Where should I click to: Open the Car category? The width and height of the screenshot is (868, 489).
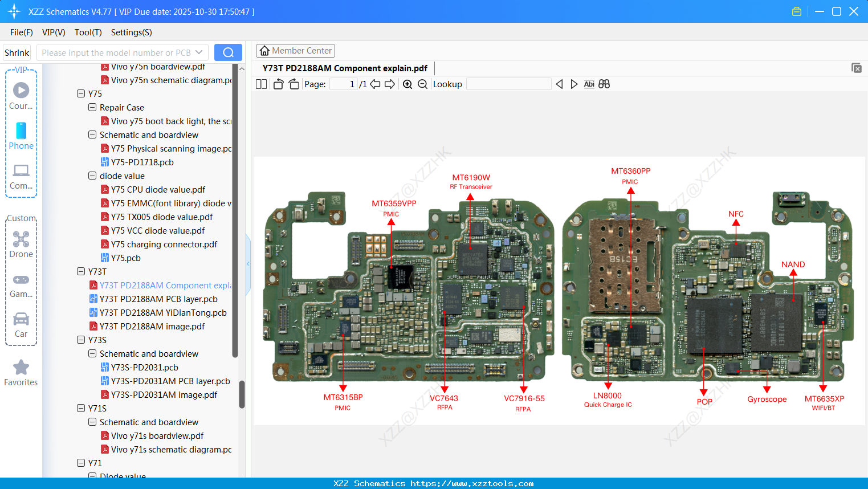[21, 324]
